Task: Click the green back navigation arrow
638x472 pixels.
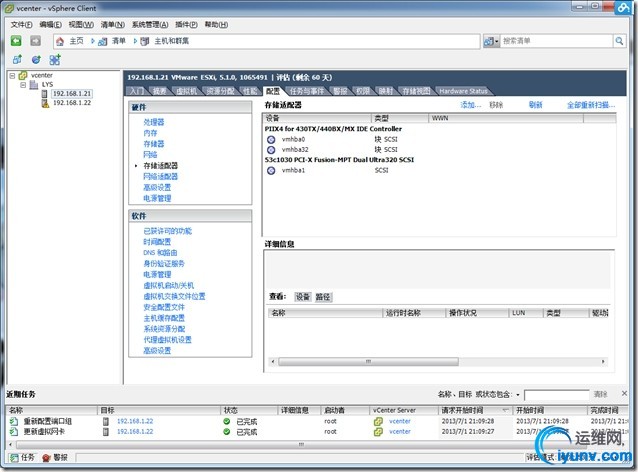Action: click(16, 41)
